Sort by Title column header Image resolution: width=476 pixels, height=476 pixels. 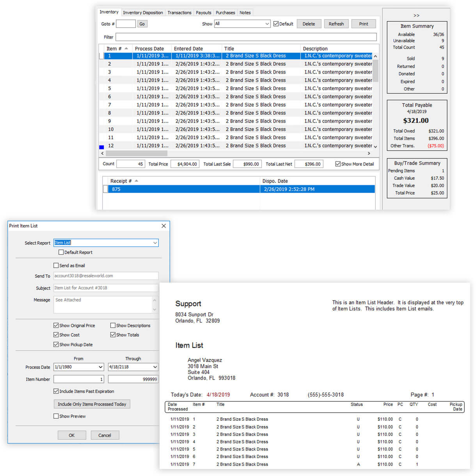(261, 49)
